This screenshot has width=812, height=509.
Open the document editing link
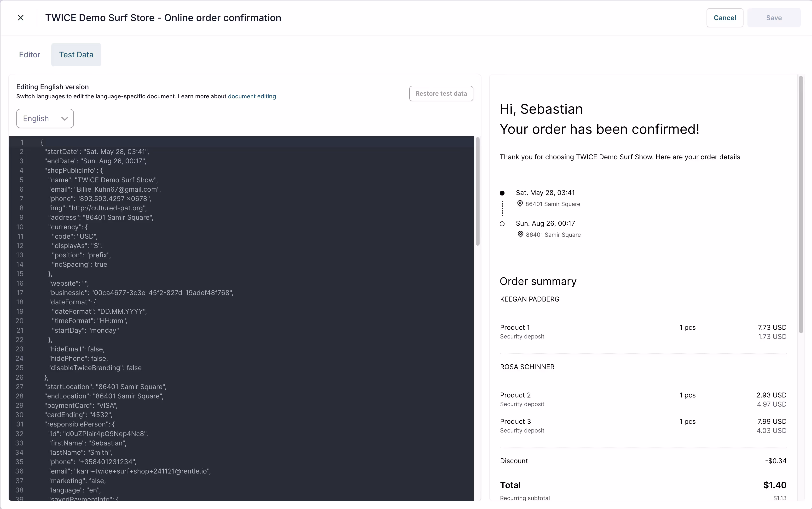click(252, 96)
